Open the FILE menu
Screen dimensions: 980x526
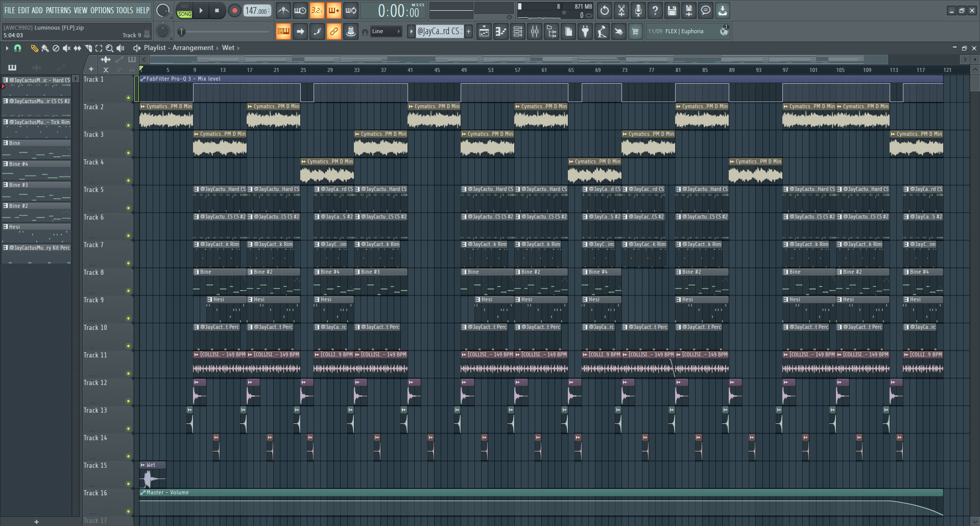(x=10, y=10)
